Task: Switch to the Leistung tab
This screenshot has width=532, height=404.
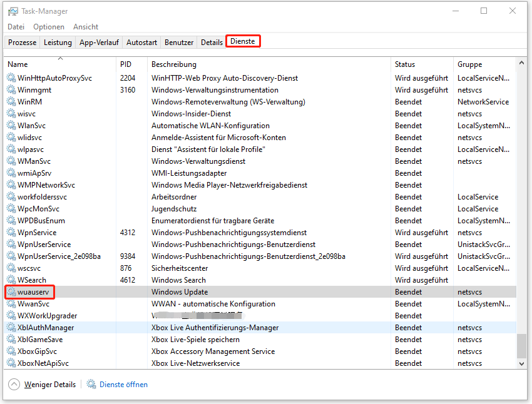Action: (x=58, y=43)
